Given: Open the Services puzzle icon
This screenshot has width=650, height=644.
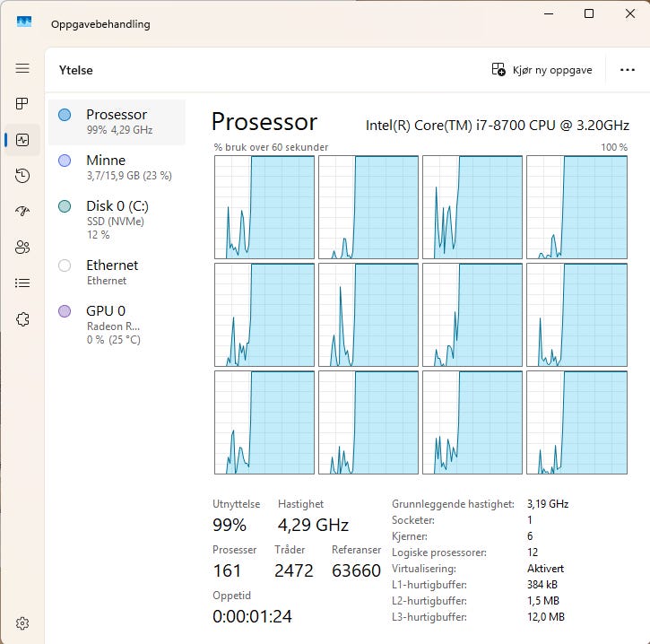Looking at the screenshot, I should point(22,319).
